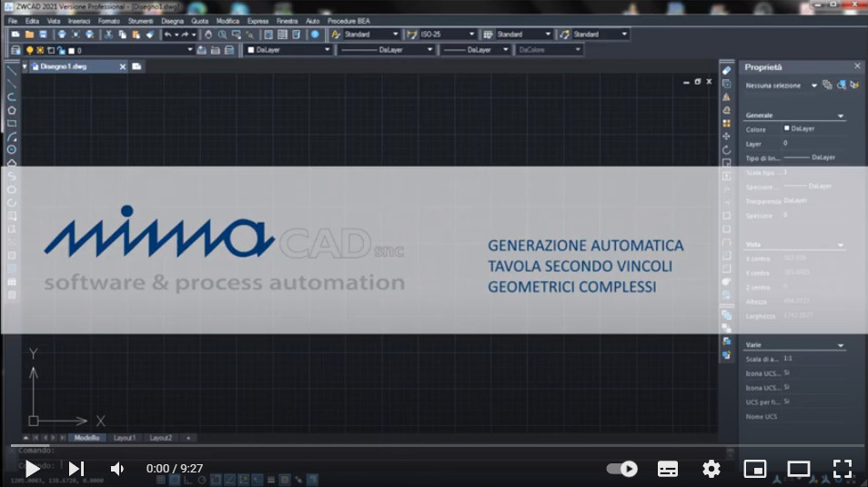868x487 pixels.
Task: Switch to the Modello tab
Action: coord(87,438)
